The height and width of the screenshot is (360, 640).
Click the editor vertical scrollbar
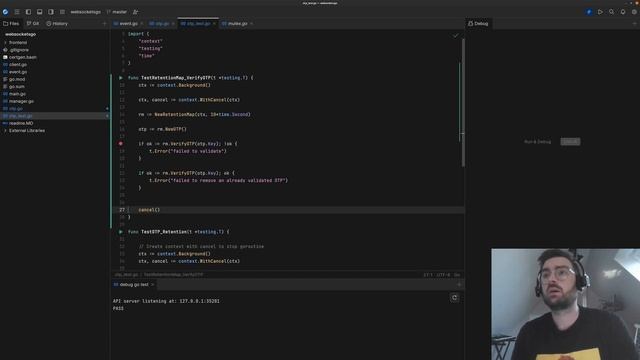(463, 102)
